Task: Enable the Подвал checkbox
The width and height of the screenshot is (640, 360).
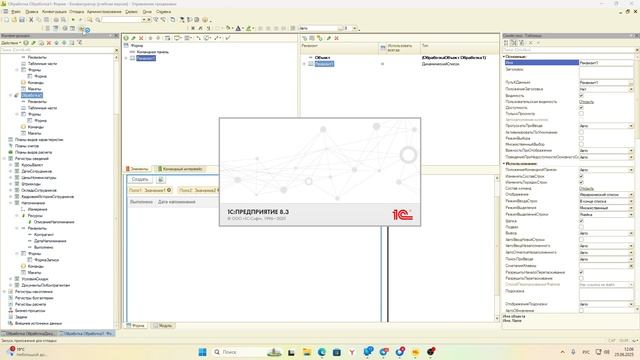Action: coord(581,227)
